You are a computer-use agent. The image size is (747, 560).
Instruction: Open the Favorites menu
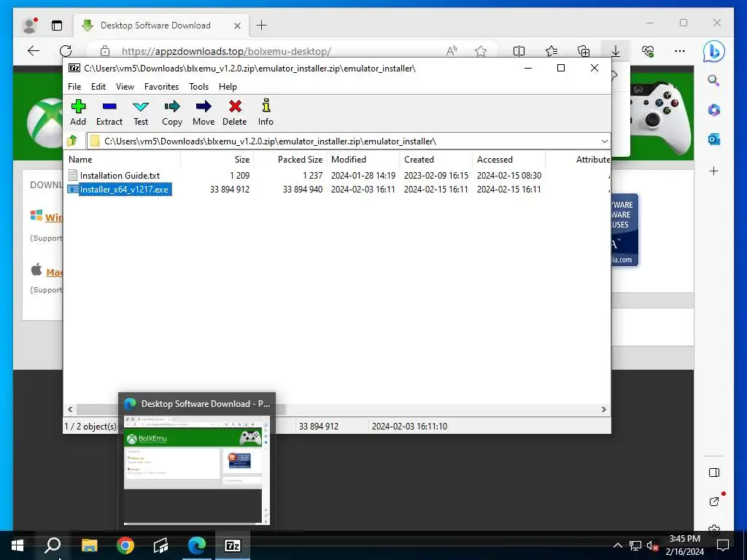point(161,87)
